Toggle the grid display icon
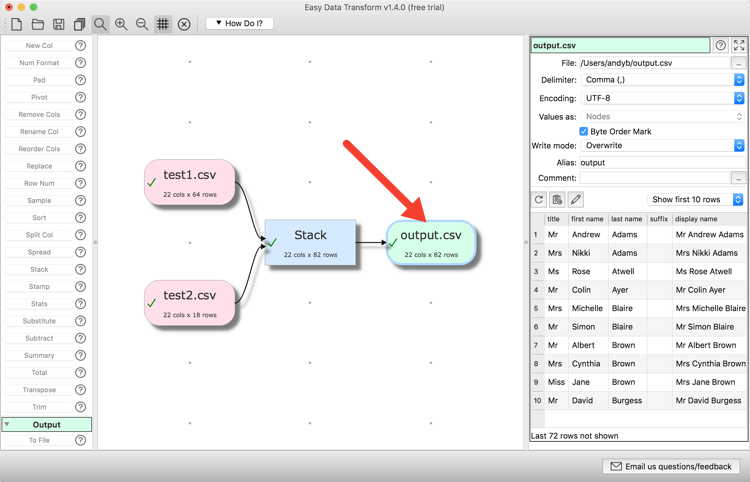This screenshot has height=482, width=750. pyautogui.click(x=163, y=24)
